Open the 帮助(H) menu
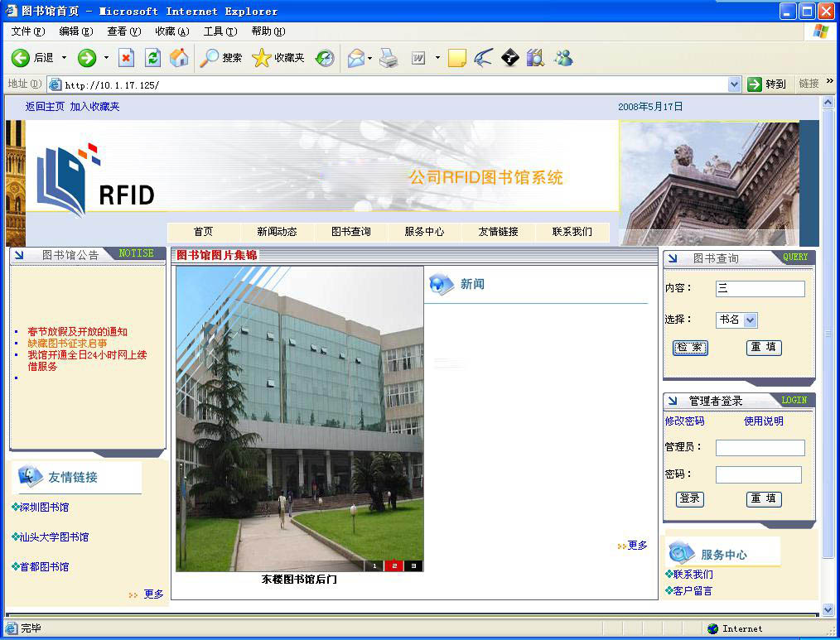This screenshot has width=840, height=640. click(268, 31)
